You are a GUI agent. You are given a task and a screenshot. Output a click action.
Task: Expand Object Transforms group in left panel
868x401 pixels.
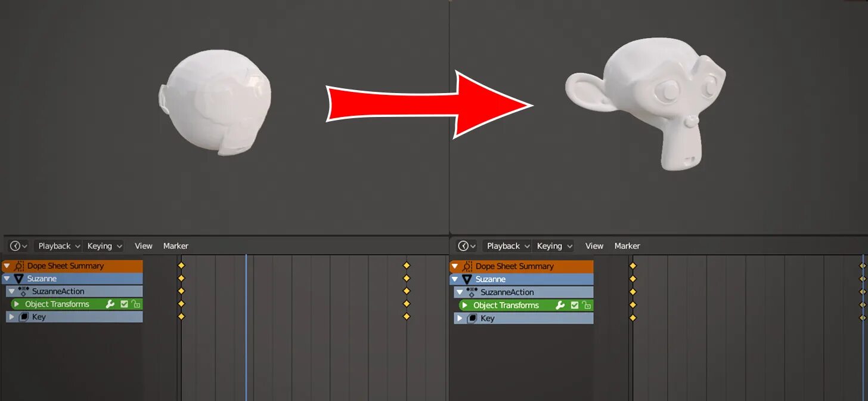(17, 304)
